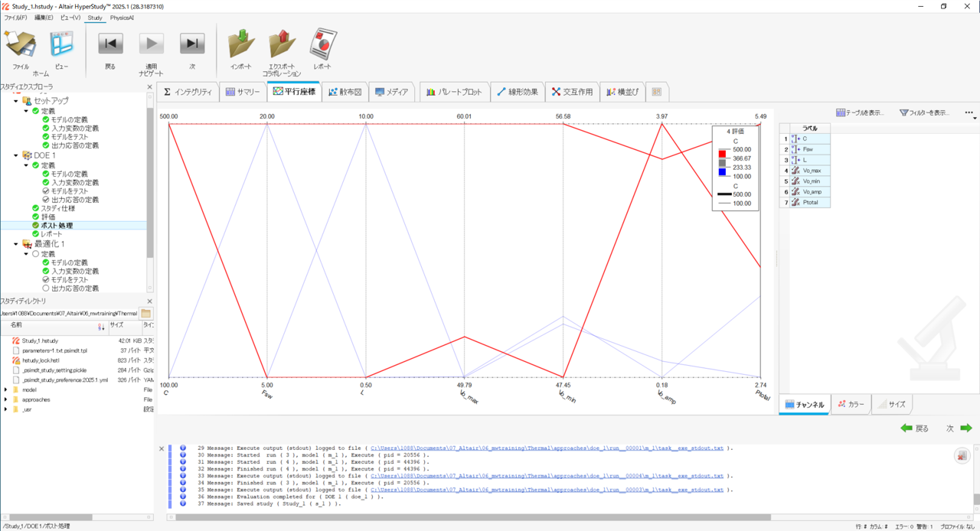The image size is (980, 531).
Task: Open the Report (レポート) toolbar icon
Action: [322, 44]
